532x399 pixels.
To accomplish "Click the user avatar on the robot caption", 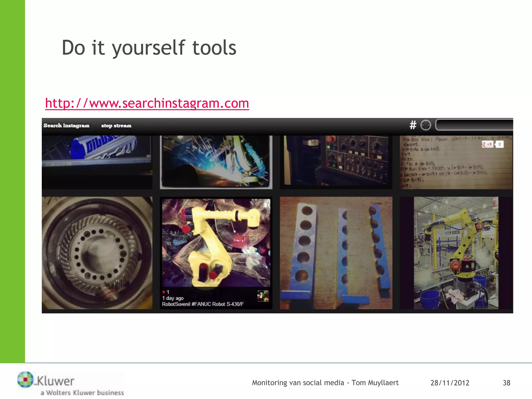I will (x=263, y=296).
